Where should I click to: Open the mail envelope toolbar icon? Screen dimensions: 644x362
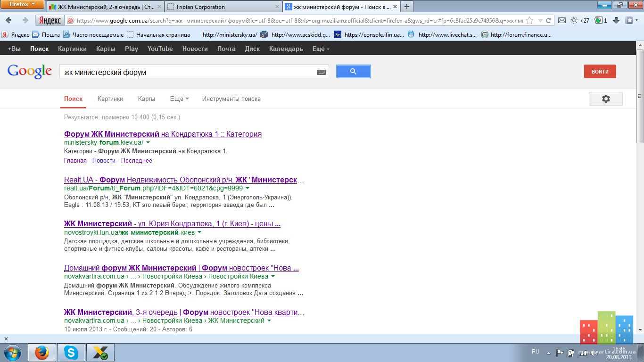[561, 20]
